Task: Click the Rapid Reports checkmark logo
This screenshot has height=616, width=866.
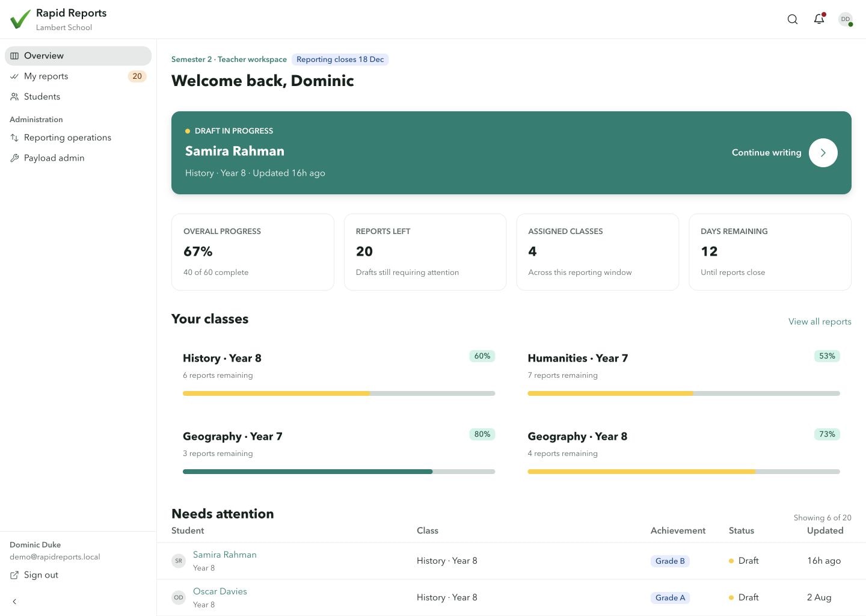Action: point(20,19)
